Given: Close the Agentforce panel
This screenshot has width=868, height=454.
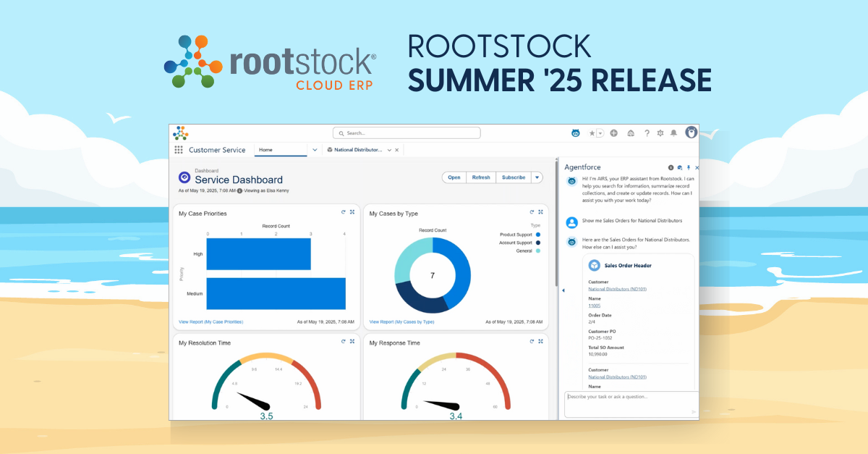Looking at the screenshot, I should 697,167.
